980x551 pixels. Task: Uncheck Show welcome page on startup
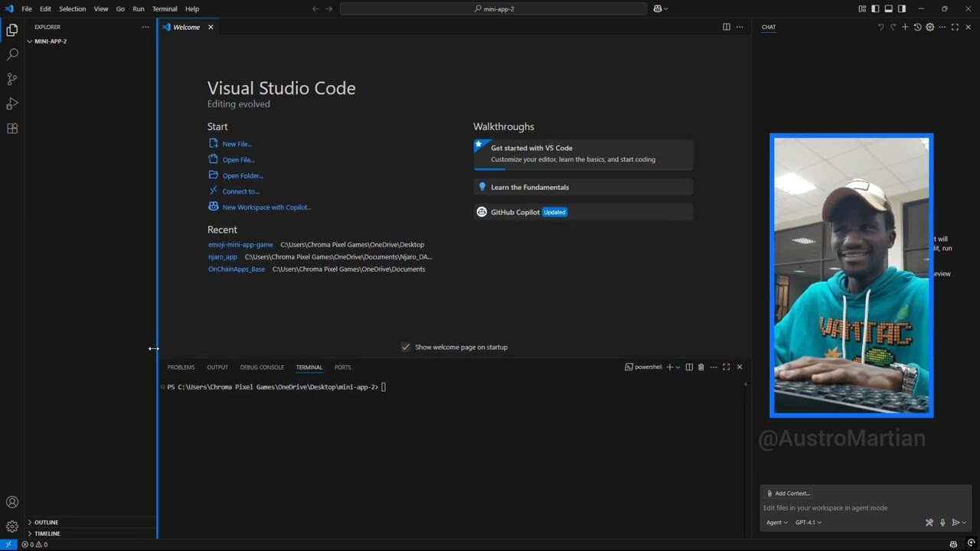406,347
